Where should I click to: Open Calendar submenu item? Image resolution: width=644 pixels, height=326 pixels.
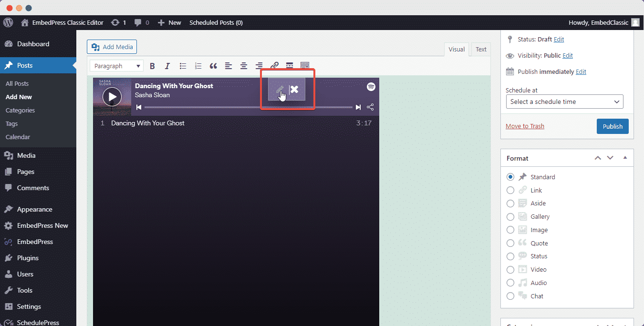(18, 137)
